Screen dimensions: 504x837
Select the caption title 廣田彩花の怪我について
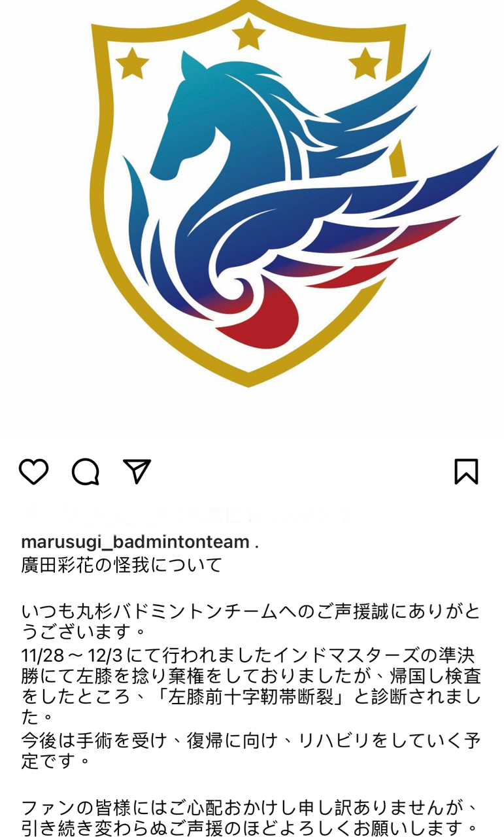click(x=122, y=564)
